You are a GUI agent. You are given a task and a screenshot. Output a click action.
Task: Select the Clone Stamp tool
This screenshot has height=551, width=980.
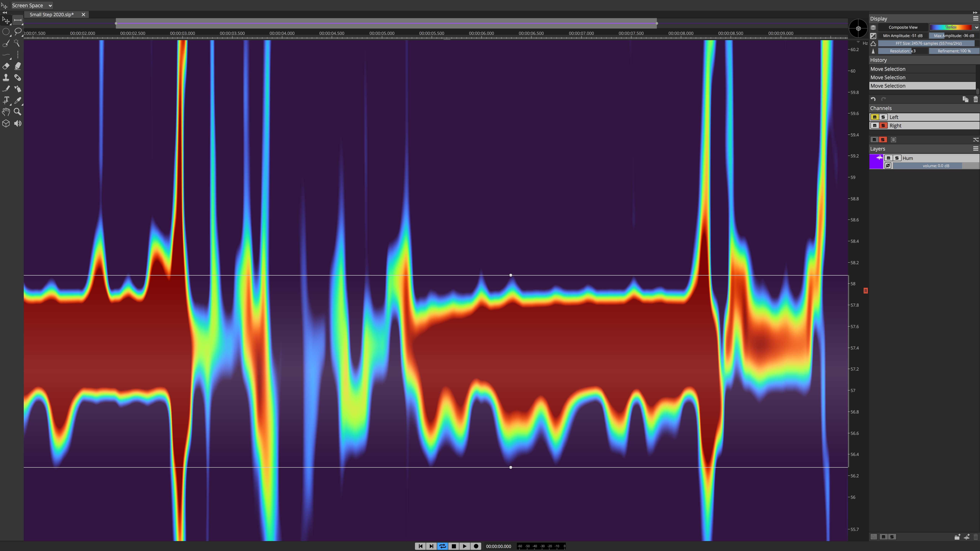point(6,77)
